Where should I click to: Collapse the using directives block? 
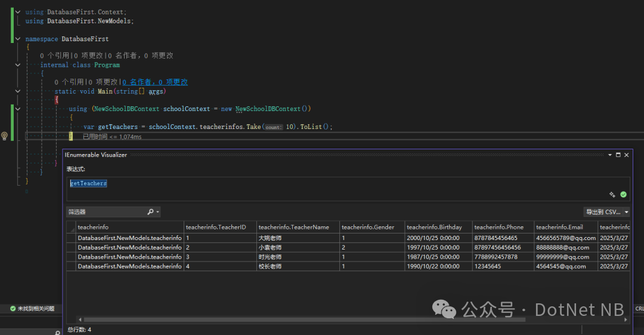[x=18, y=12]
